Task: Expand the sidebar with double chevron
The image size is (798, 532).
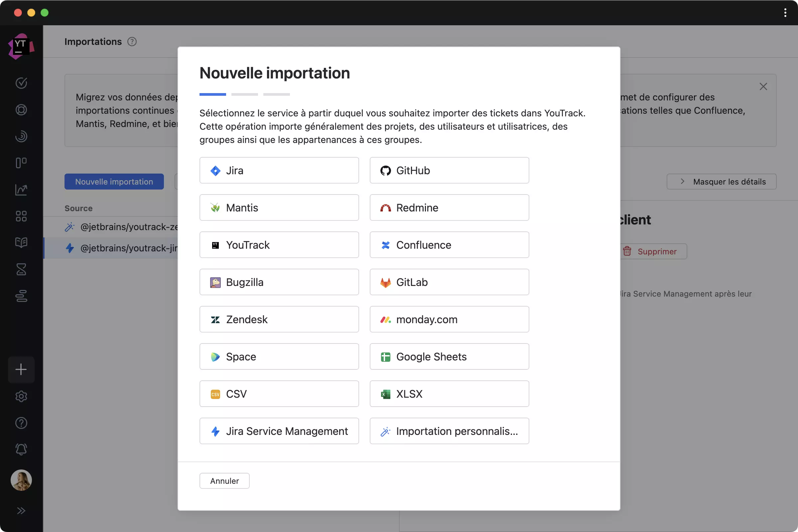Action: pos(21,511)
